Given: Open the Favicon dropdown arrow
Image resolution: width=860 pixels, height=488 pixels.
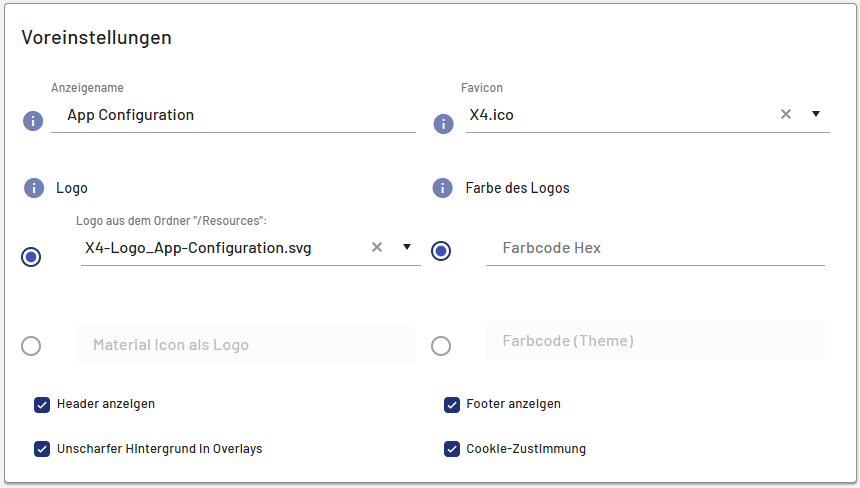Looking at the screenshot, I should pos(816,114).
